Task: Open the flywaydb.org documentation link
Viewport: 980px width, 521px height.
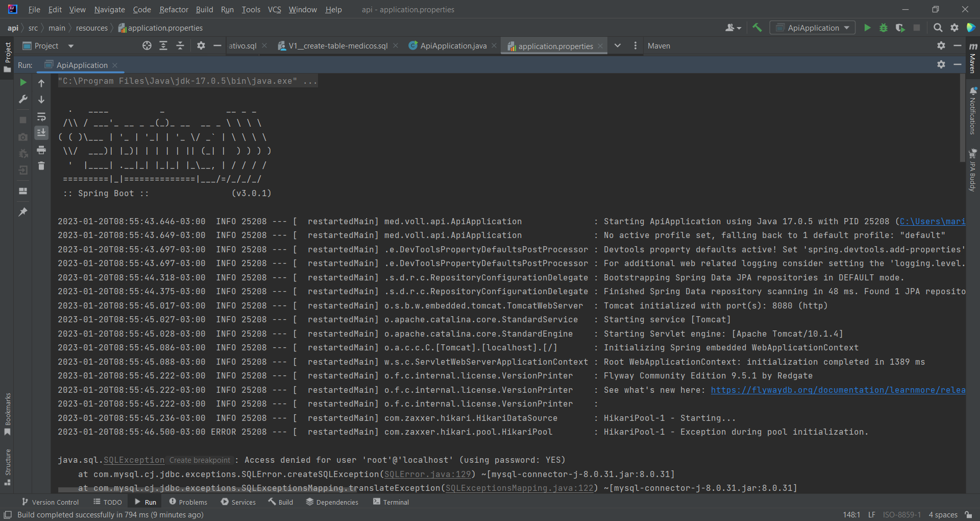Action: pos(838,390)
